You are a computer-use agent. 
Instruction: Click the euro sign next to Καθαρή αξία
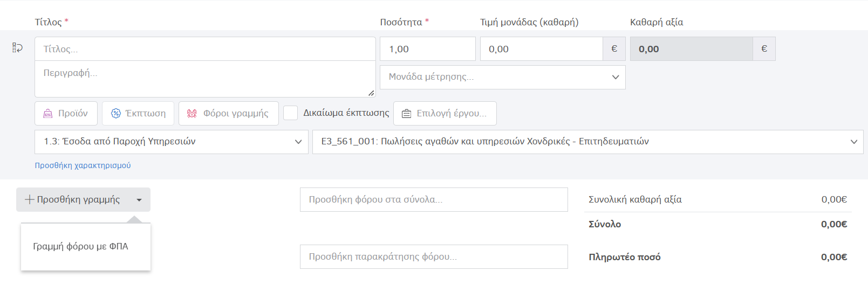click(764, 49)
